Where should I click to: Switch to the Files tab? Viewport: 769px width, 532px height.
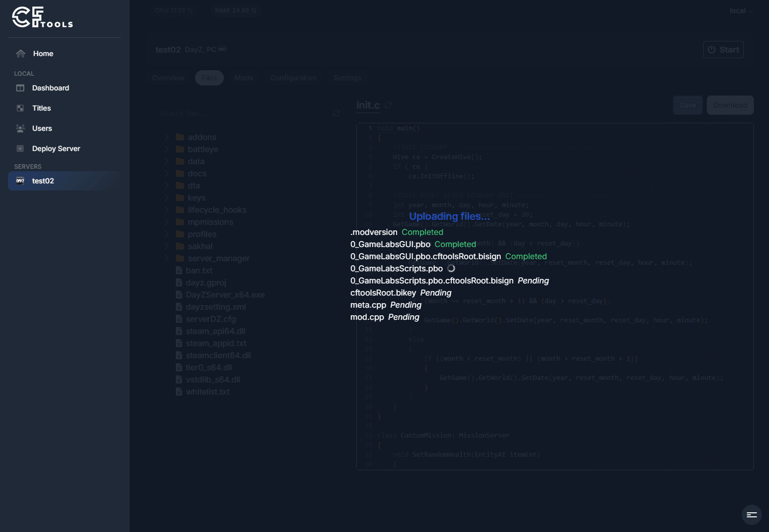tap(209, 78)
